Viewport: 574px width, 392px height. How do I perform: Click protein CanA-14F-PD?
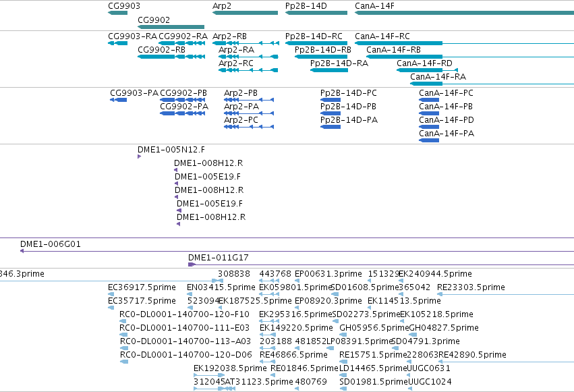tap(429, 127)
